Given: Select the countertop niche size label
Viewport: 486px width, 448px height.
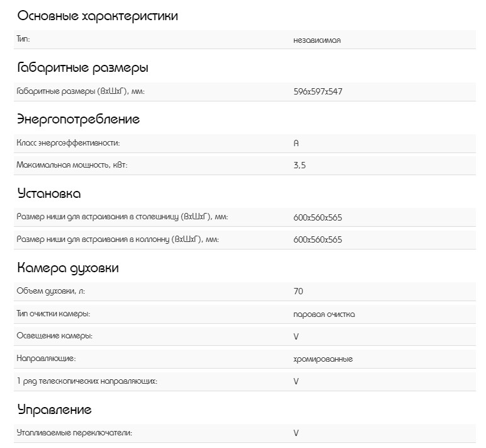Looking at the screenshot, I should [x=122, y=217].
